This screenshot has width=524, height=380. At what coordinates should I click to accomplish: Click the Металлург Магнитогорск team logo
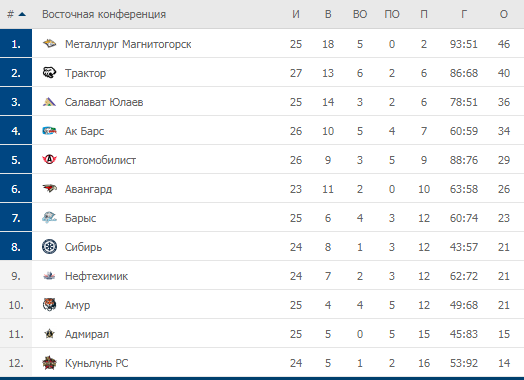[49, 43]
